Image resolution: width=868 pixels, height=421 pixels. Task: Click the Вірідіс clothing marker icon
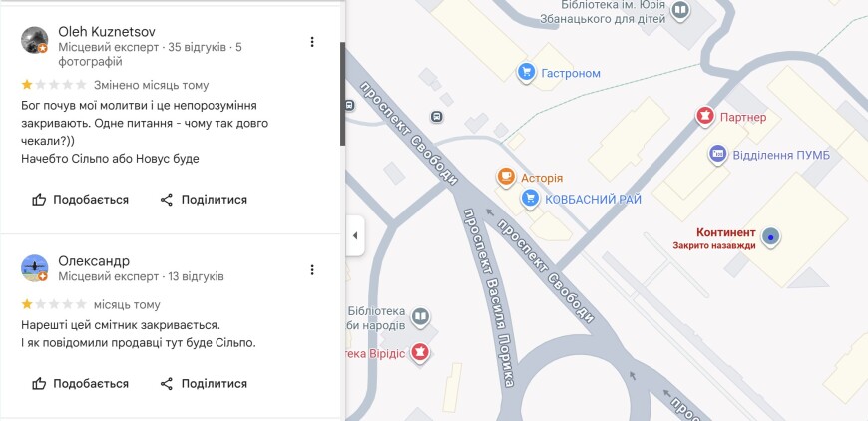tap(421, 352)
